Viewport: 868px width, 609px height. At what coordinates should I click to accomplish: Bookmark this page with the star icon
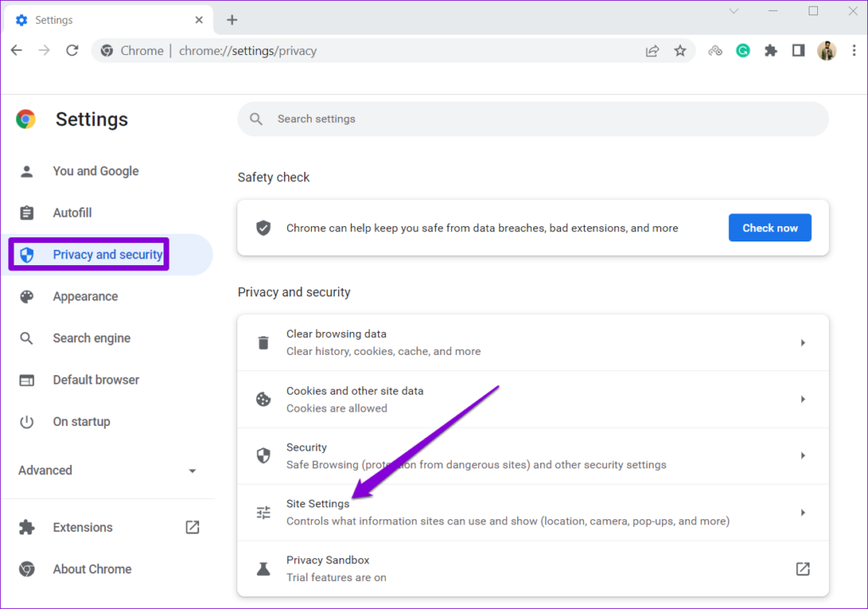coord(681,51)
